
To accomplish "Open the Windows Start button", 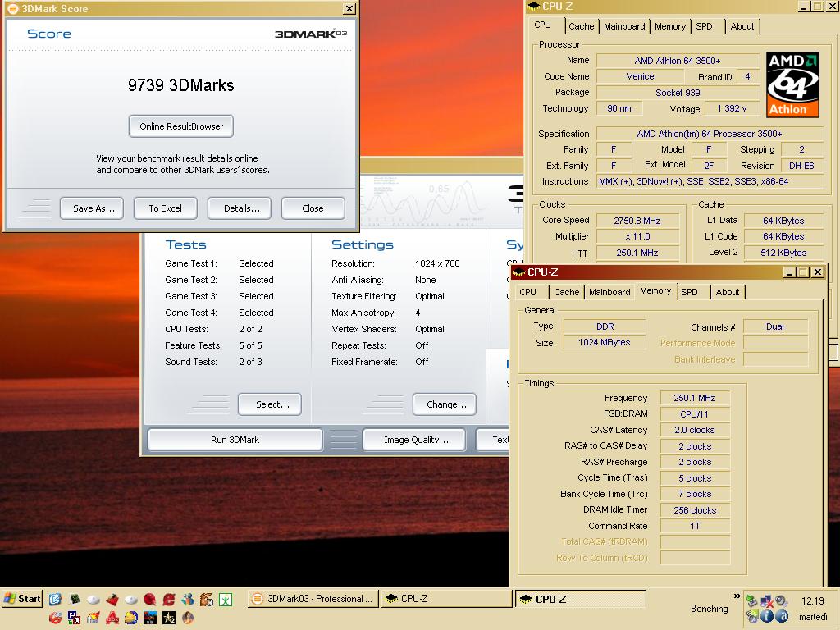I will point(22,599).
